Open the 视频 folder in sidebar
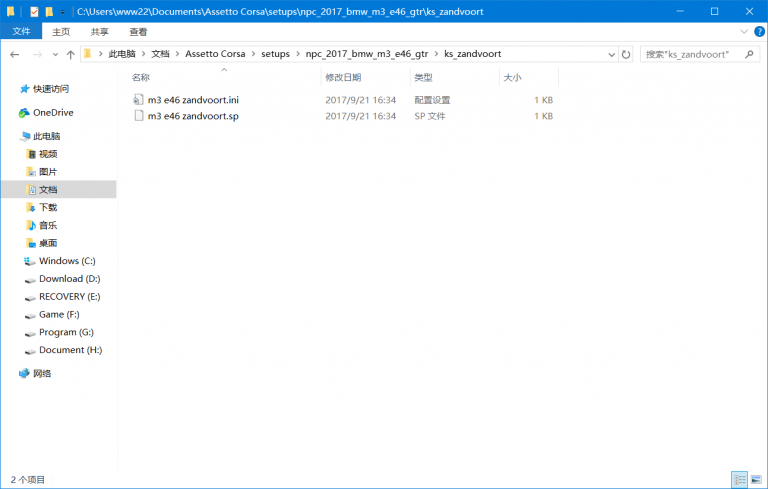Viewport: 768px width, 489px height. (48, 154)
